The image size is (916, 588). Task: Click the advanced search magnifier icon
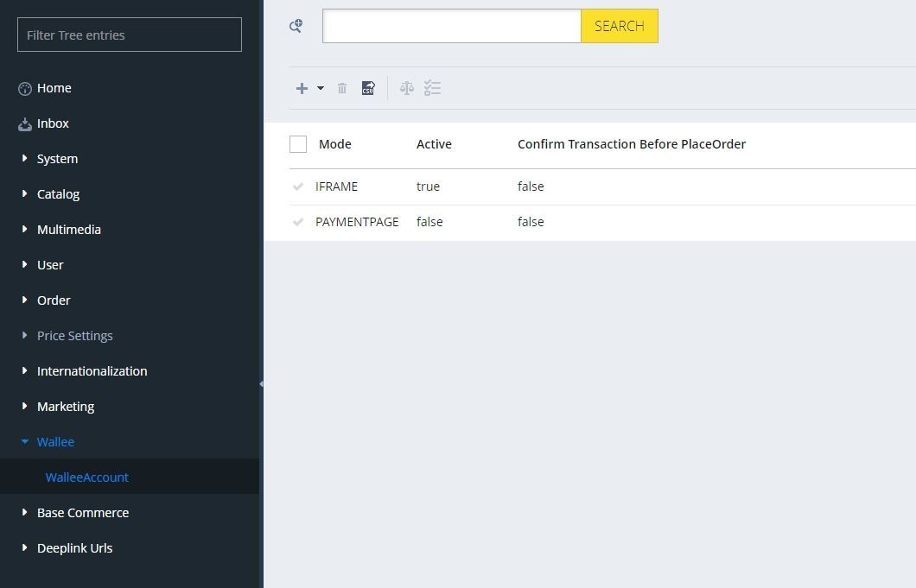point(296,26)
